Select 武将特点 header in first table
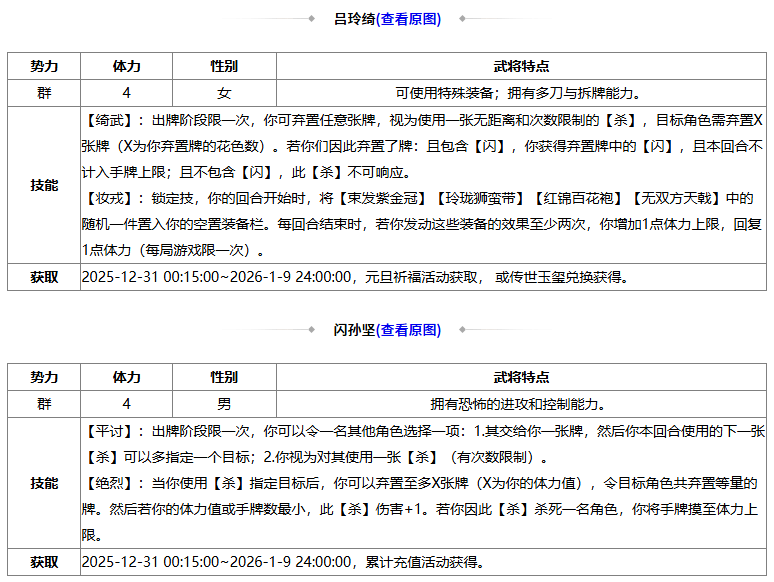The width and height of the screenshot is (774, 582). tap(521, 66)
